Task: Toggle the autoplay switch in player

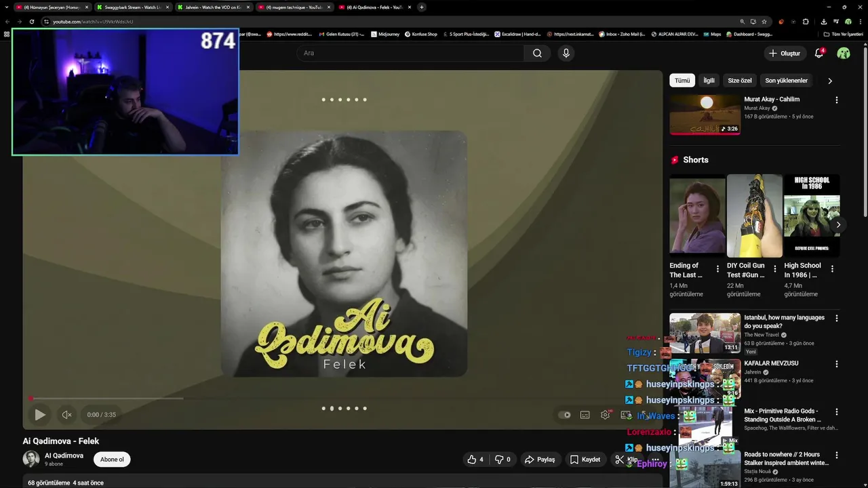Action: (564, 415)
